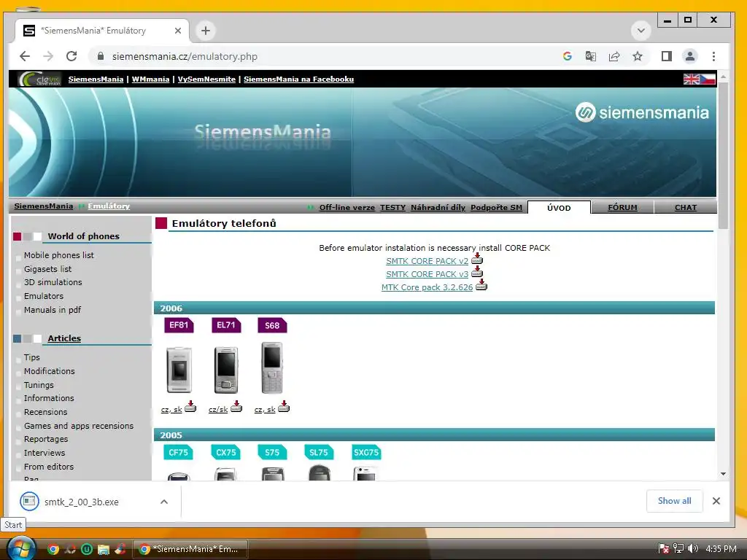This screenshot has height=560, width=747.
Task: Click the SMTK CORE PACK v3 link
Action: click(x=427, y=274)
